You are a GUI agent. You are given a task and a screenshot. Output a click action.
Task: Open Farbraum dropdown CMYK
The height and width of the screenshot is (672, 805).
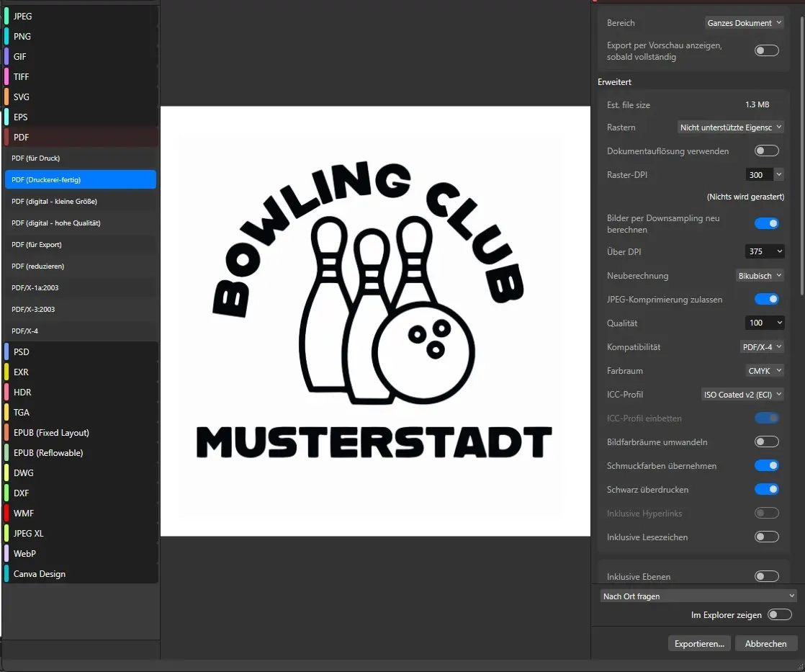click(x=765, y=371)
